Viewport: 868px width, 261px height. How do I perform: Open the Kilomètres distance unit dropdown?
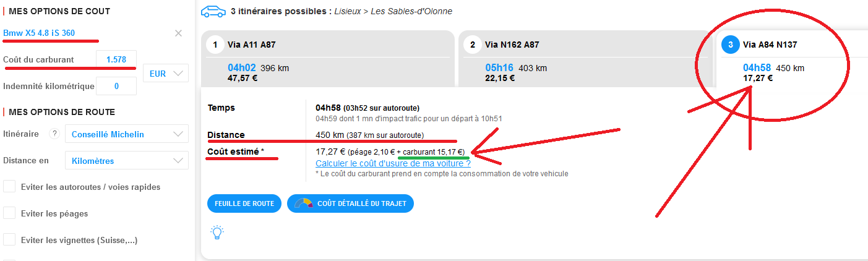click(x=126, y=161)
